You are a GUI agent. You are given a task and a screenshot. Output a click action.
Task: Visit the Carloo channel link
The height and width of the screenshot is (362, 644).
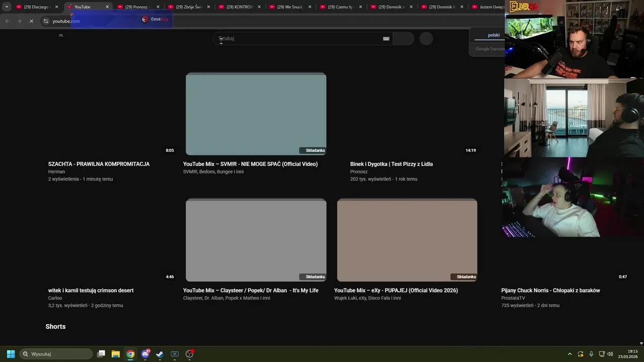[x=55, y=298]
